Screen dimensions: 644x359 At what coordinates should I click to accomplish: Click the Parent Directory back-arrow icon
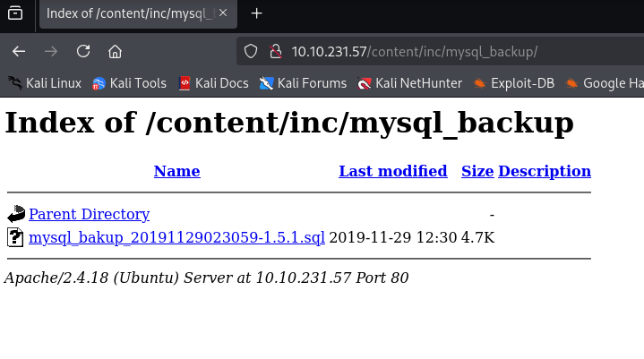[16, 214]
